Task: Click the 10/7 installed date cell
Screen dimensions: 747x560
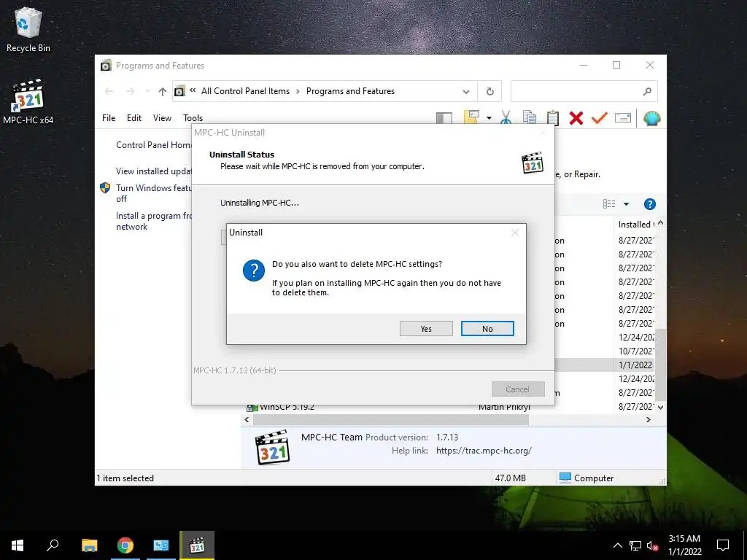Action: [x=636, y=351]
